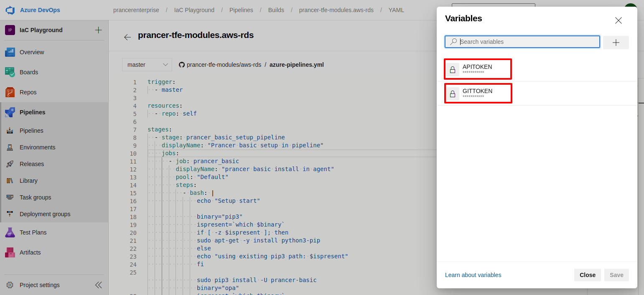
Task: Click the Pipelines rocket icon in sidebar
Action: pyautogui.click(x=10, y=112)
